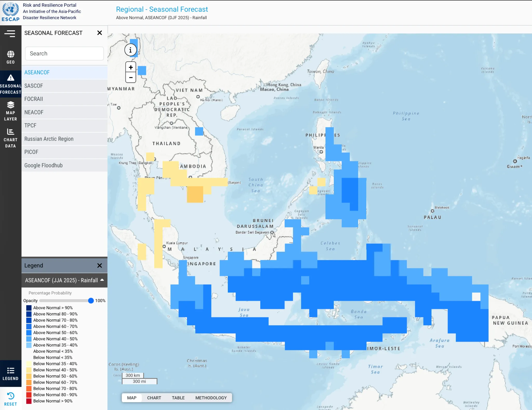Click the 300 mi scale bar

(x=139, y=381)
